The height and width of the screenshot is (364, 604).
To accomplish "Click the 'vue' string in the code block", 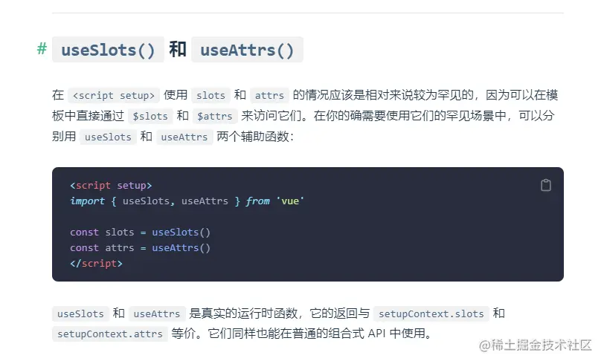I will [x=290, y=201].
